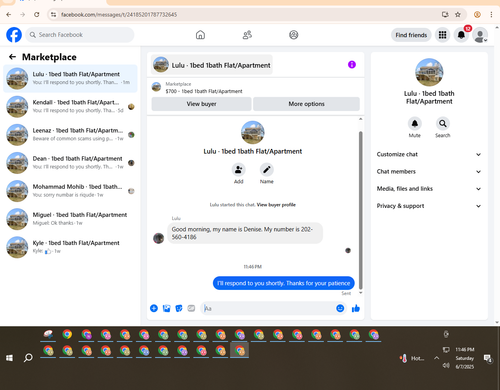Screen dimensions: 500x390
Task: Open the conversation header Lulu - 1bed 1bath
Action: click(212, 65)
